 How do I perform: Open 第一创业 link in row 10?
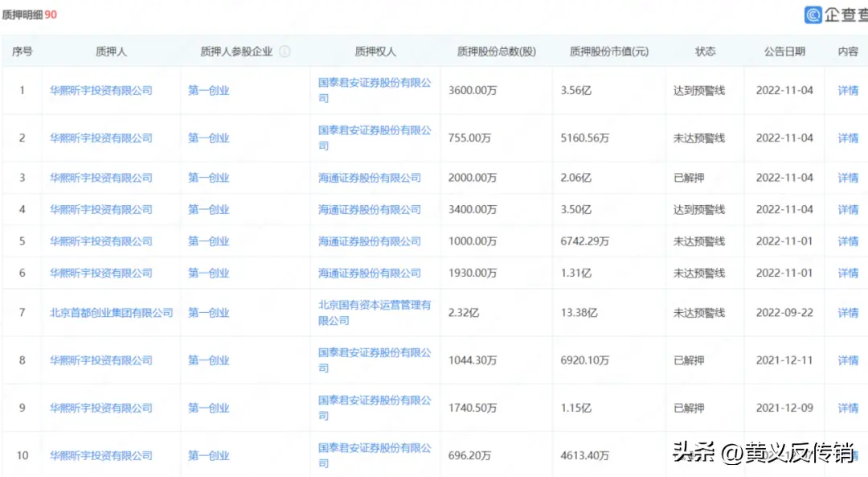point(209,455)
